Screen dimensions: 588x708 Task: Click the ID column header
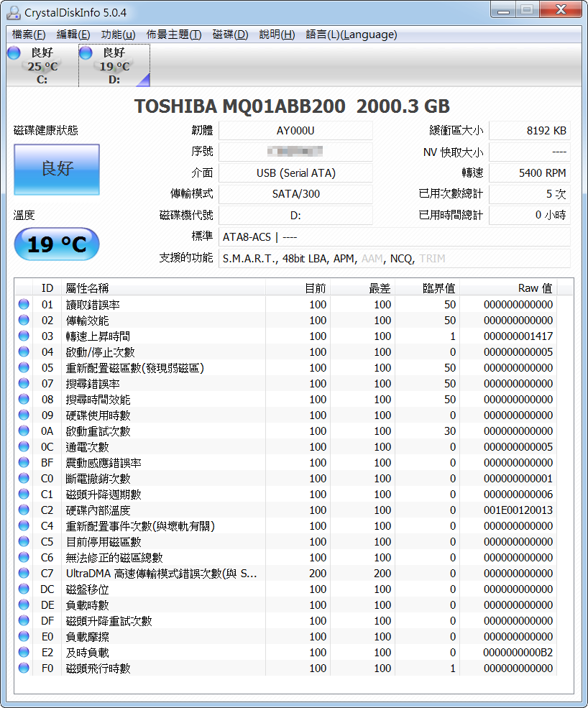point(47,288)
